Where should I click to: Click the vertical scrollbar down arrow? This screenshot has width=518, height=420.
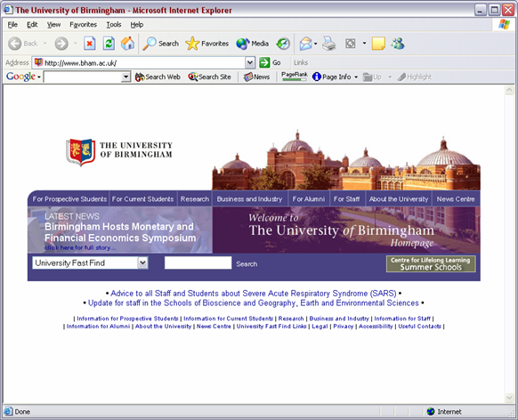click(x=509, y=398)
